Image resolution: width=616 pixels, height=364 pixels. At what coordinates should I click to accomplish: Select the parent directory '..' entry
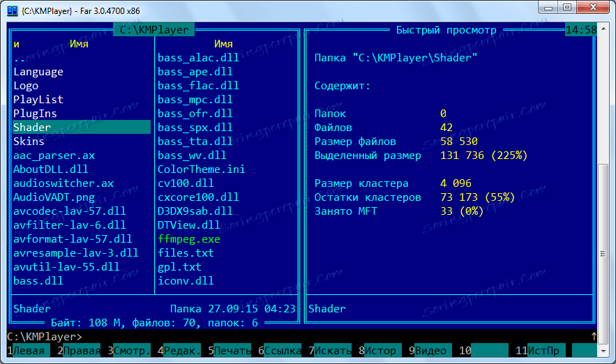[20, 58]
